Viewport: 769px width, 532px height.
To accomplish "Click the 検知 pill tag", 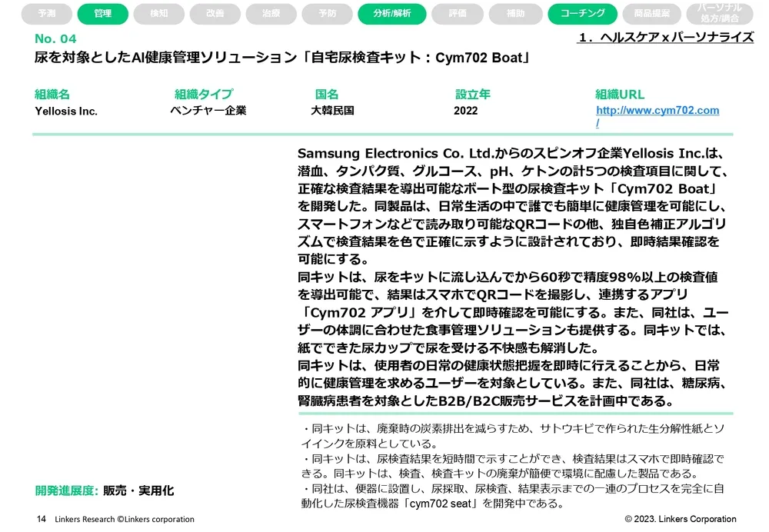I will (x=159, y=14).
